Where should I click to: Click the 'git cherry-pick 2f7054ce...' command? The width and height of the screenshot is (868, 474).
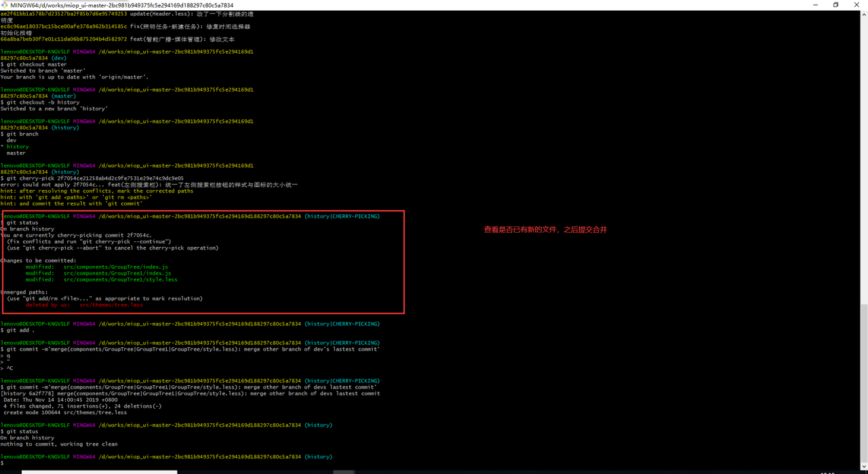tap(92, 178)
